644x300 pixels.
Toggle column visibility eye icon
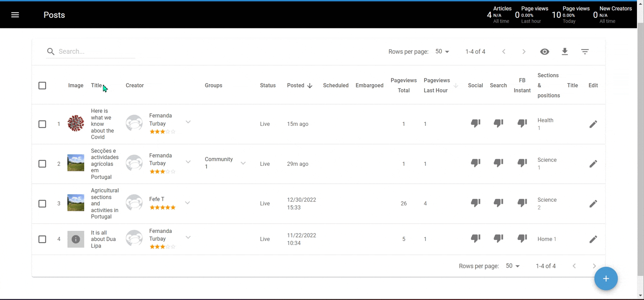(544, 52)
